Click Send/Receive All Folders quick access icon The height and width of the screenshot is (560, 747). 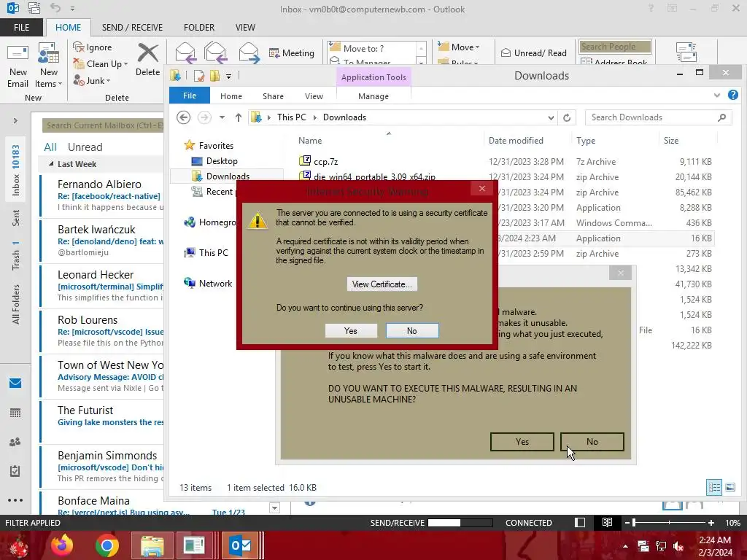(34, 8)
